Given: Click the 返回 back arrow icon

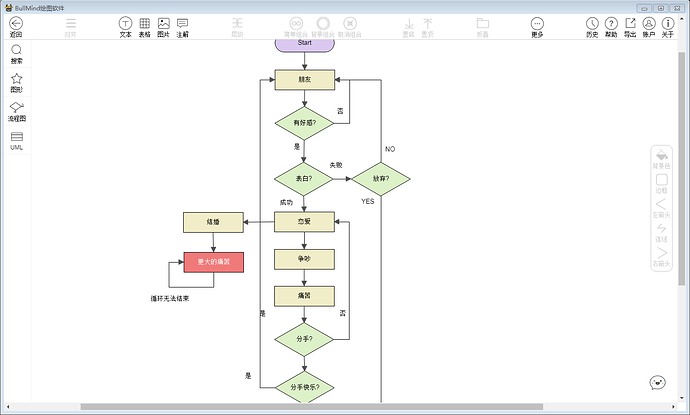Looking at the screenshot, I should tap(16, 23).
